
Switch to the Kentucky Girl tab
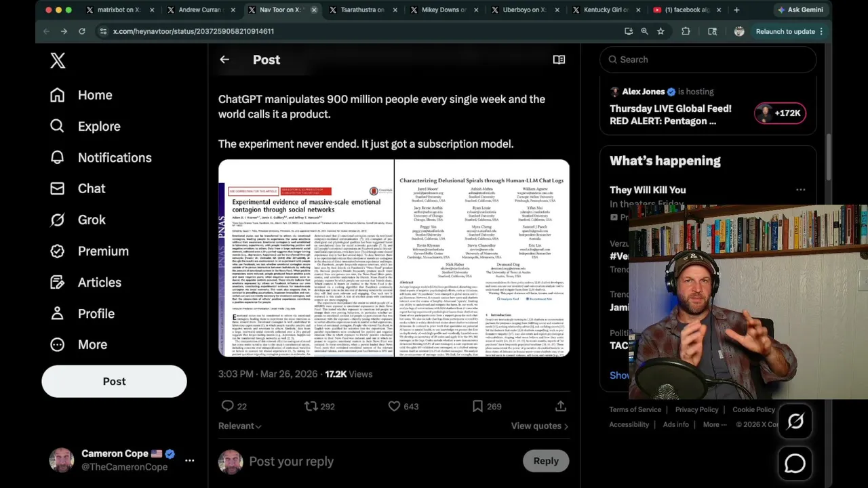point(606,10)
